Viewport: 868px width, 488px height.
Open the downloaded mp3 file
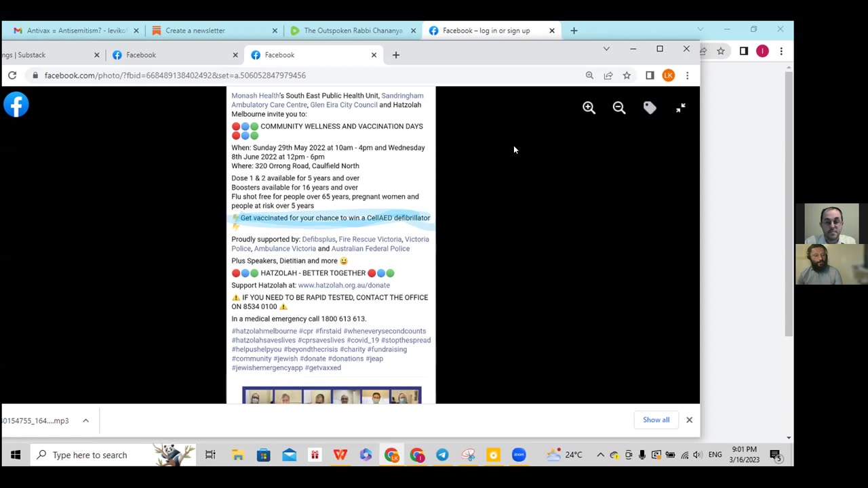(35, 421)
